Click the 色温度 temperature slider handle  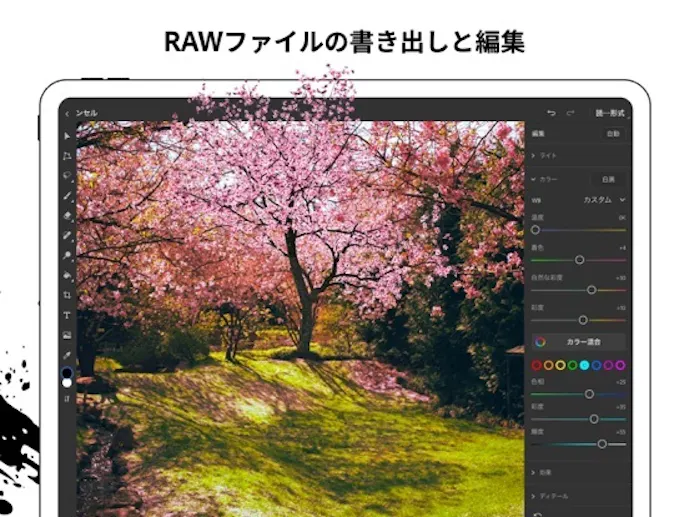coord(535,230)
